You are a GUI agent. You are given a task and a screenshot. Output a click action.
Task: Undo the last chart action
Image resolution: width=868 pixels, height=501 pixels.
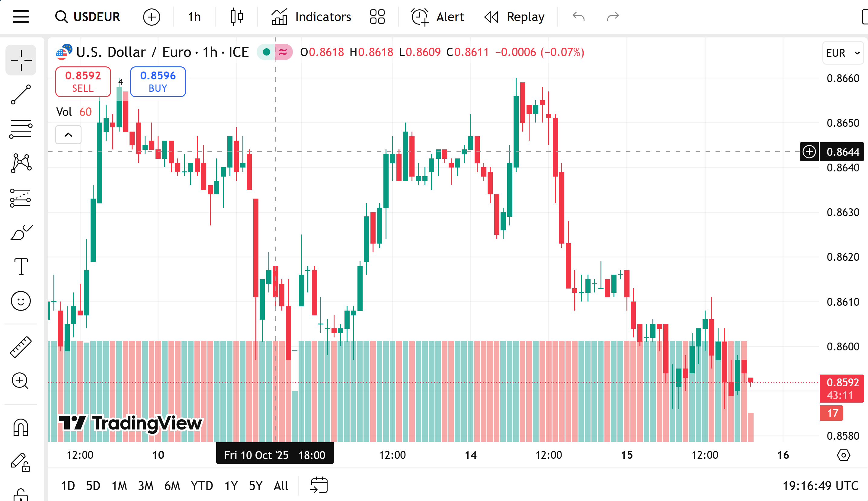point(579,16)
